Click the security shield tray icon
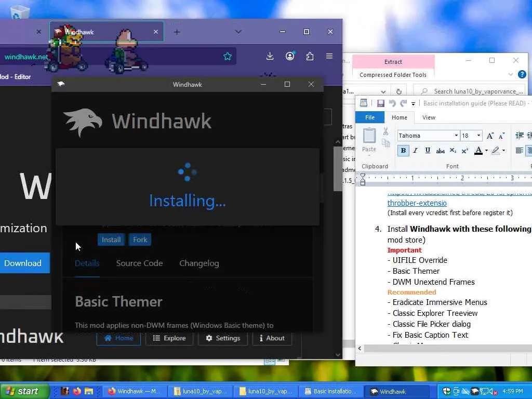The height and width of the screenshot is (399, 532). click(x=446, y=392)
